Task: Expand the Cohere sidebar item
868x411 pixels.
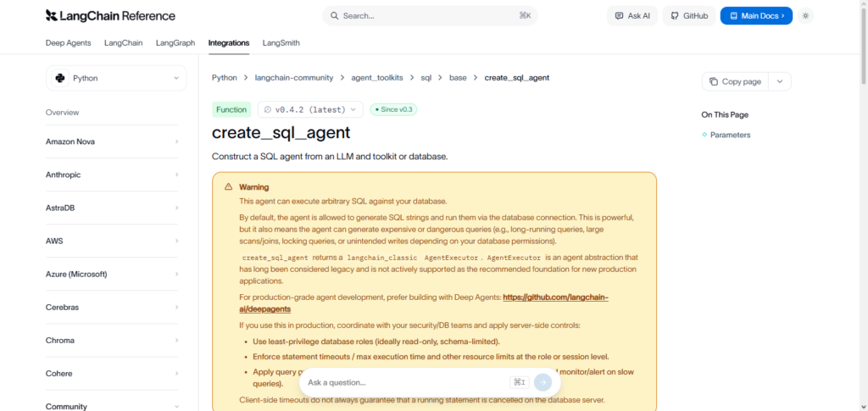Action: 113,374
